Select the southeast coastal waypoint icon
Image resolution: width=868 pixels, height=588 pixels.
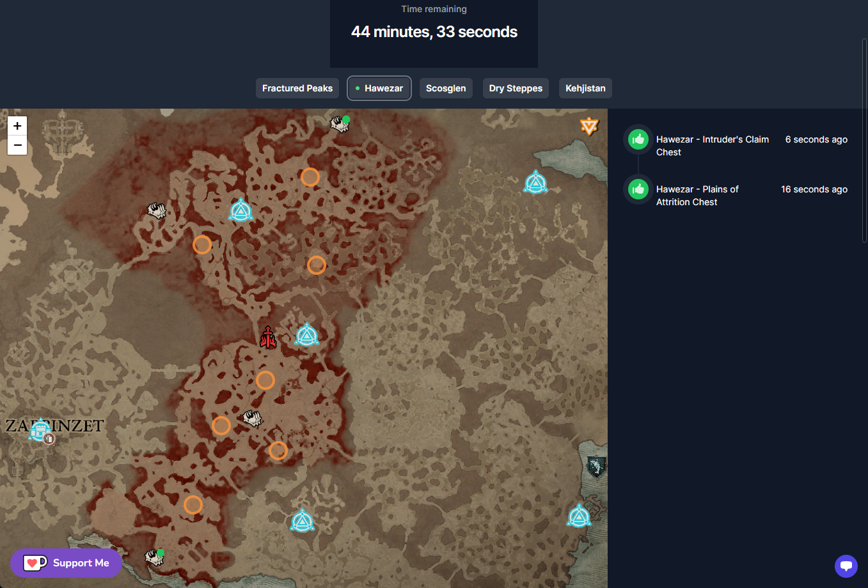pyautogui.click(x=579, y=516)
